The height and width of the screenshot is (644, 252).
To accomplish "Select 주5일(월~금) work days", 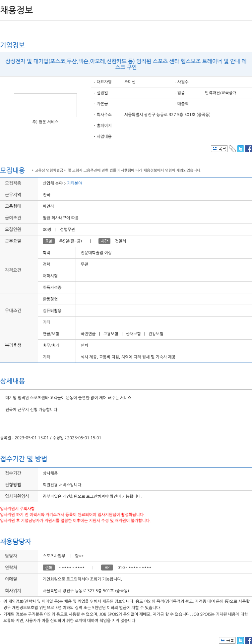I will click(70, 241).
